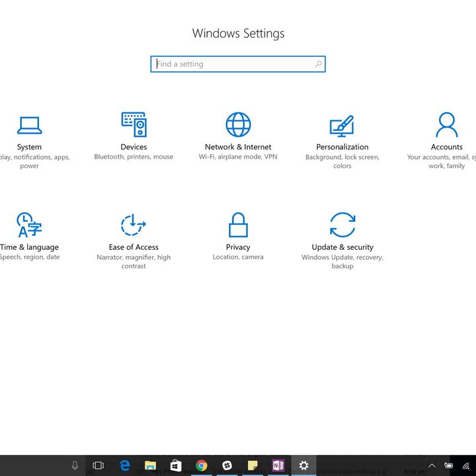The height and width of the screenshot is (476, 476).
Task: Open the Time & language icon
Action: [x=29, y=225]
